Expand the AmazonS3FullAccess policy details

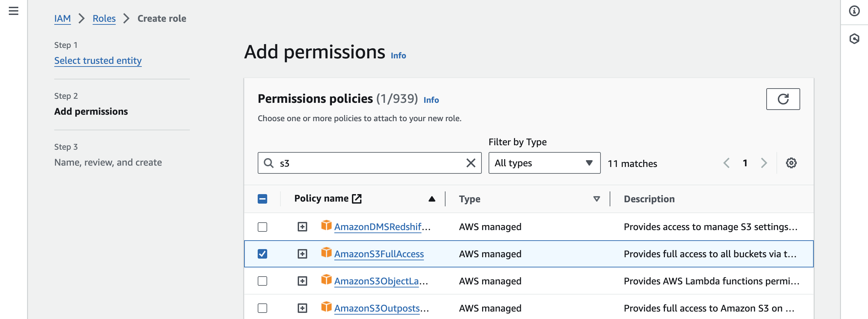tap(302, 254)
